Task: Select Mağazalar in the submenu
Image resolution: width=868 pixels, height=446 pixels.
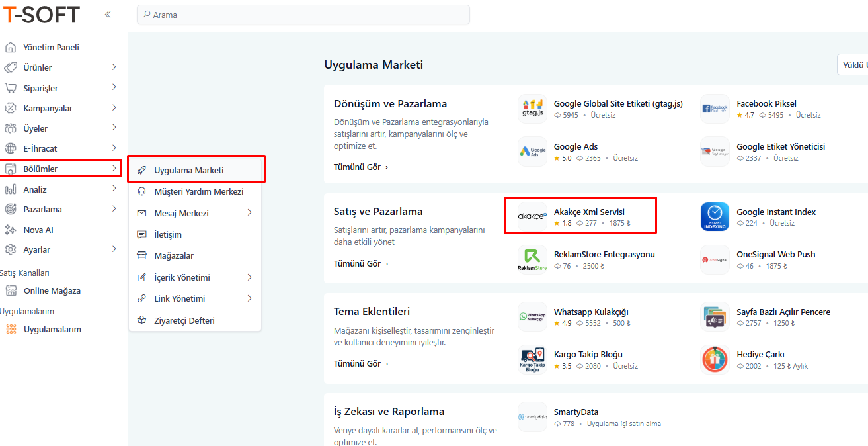Action: [196, 255]
